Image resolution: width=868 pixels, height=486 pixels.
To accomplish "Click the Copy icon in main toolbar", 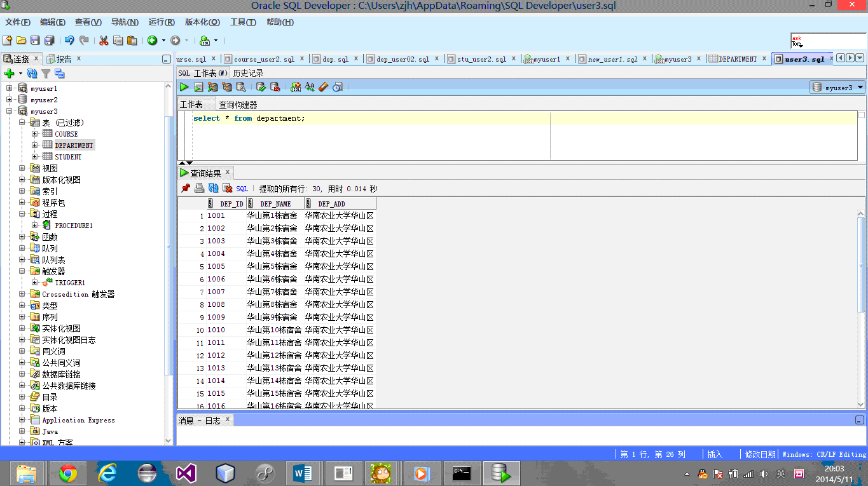I will [118, 41].
